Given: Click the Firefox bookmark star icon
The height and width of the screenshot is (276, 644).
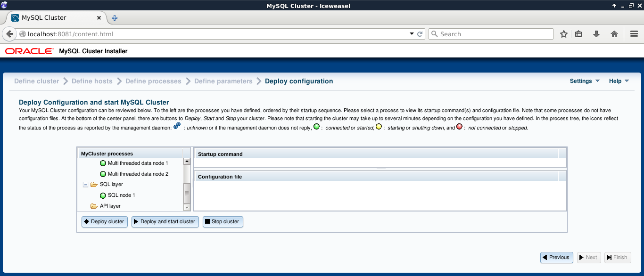Looking at the screenshot, I should 563,34.
